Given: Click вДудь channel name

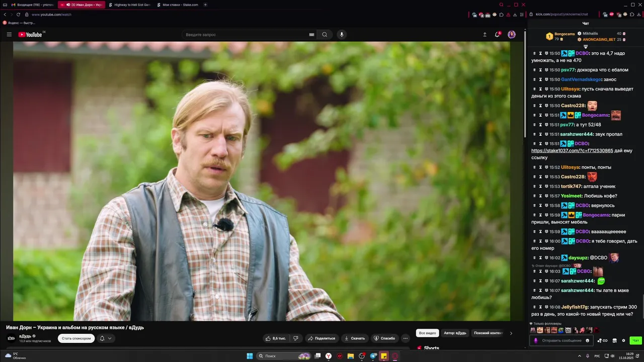Looking at the screenshot, I should [x=25, y=336].
